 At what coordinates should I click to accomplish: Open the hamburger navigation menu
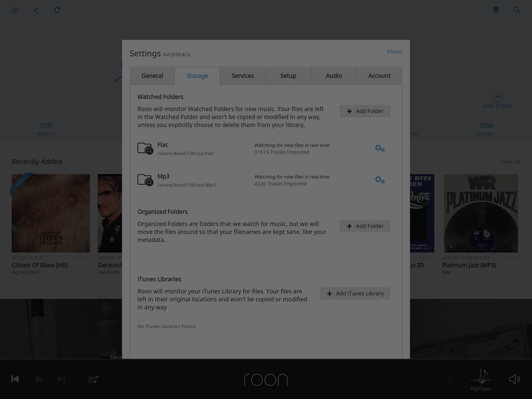pos(14,10)
